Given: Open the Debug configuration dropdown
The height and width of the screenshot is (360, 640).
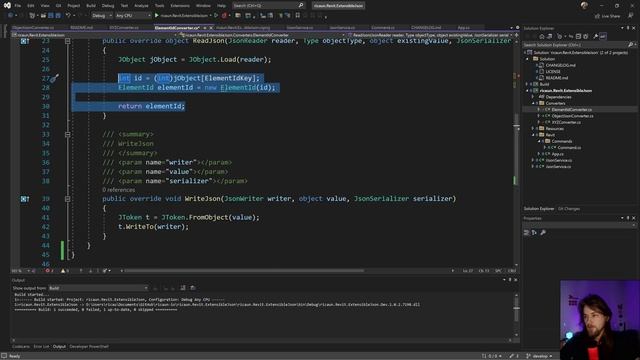Looking at the screenshot, I should click(102, 16).
